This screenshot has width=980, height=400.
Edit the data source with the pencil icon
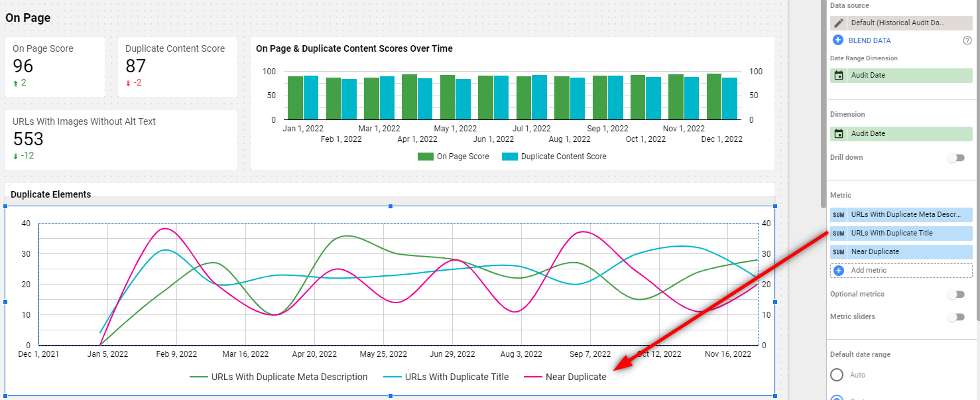[x=838, y=23]
